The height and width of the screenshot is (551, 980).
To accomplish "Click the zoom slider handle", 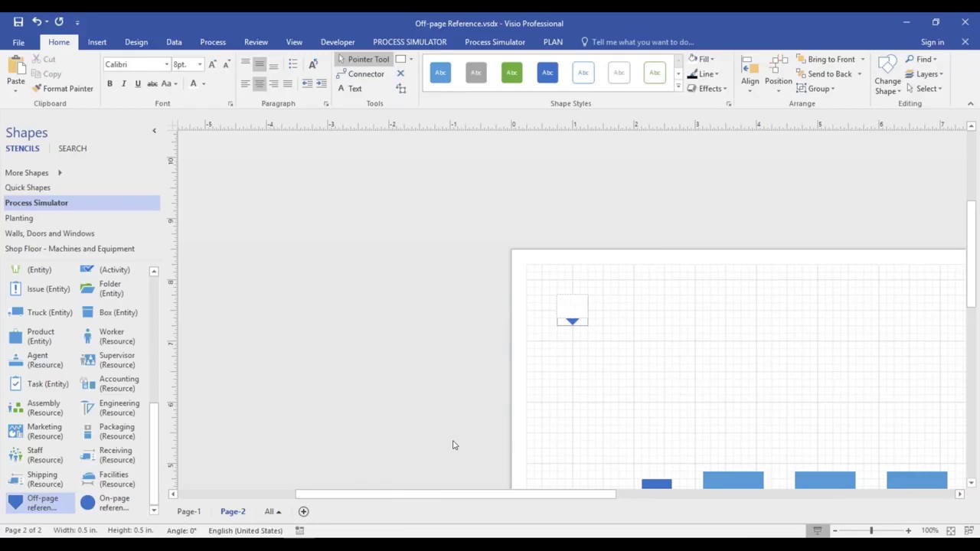I will (871, 530).
